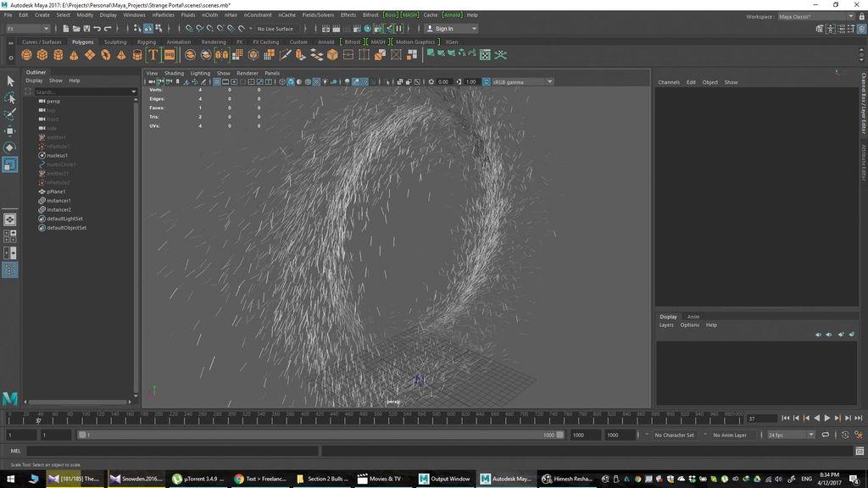The width and height of the screenshot is (868, 488).
Task: Open the Polygon Text tool on the shelf
Action: [153, 54]
